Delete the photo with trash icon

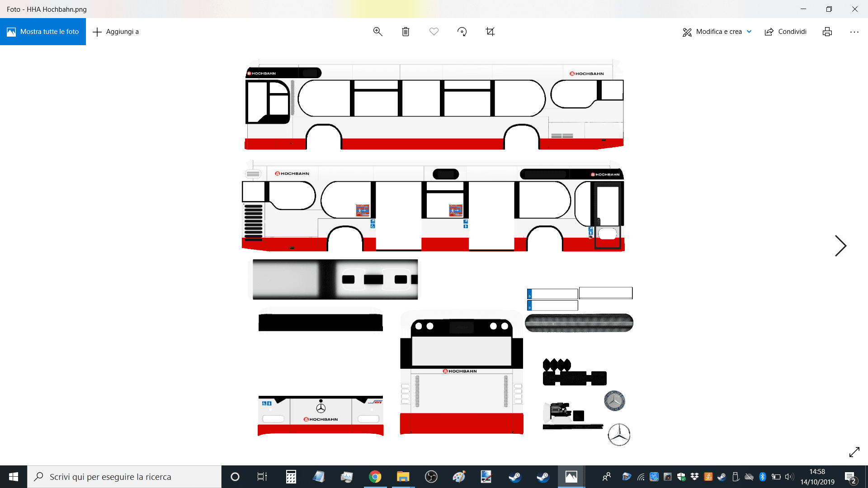point(406,32)
